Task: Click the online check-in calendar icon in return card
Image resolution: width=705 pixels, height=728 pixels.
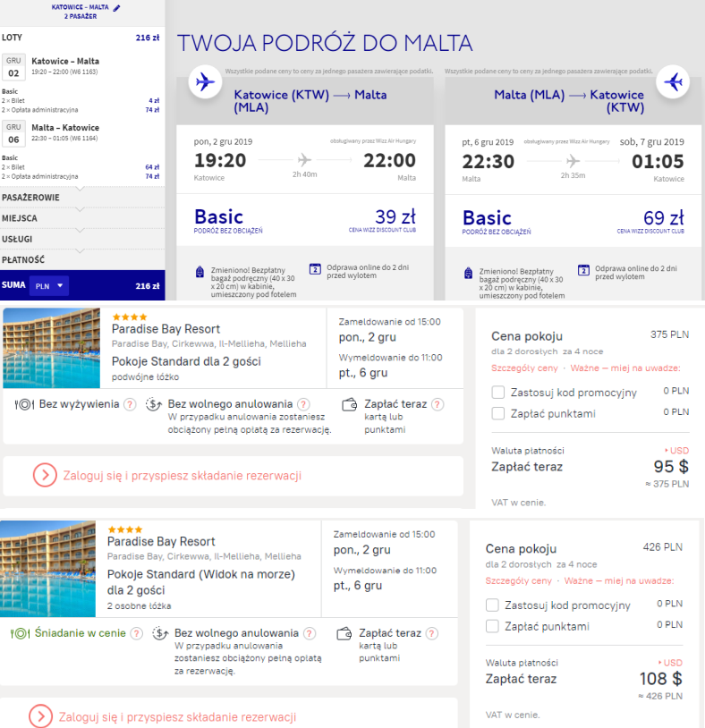Action: click(583, 270)
